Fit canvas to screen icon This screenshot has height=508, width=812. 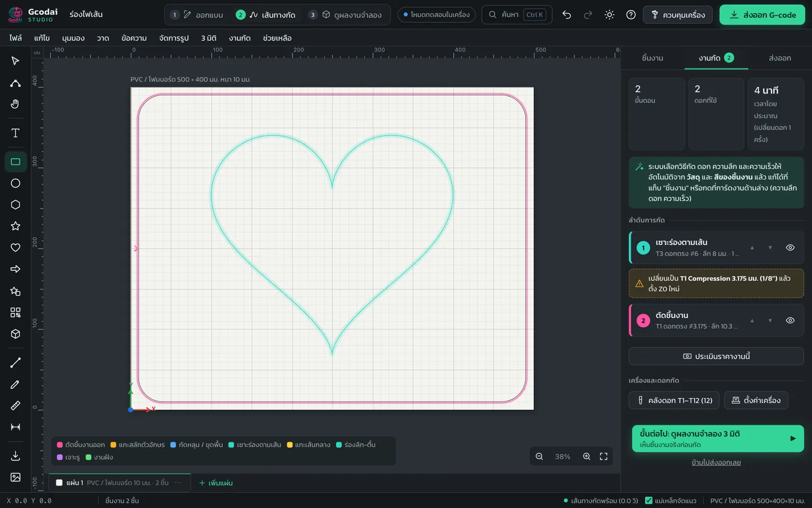[x=603, y=457]
